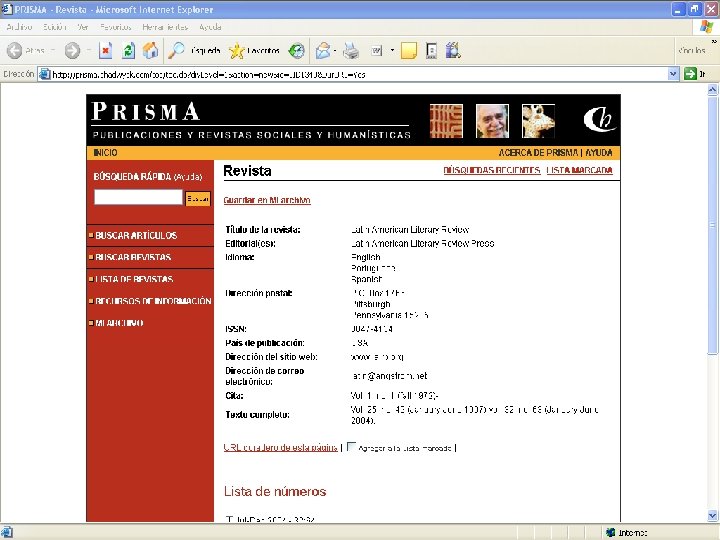The height and width of the screenshot is (540, 720).
Task: Tick checkbox beside Jul-Dec issue
Action: tap(229, 519)
